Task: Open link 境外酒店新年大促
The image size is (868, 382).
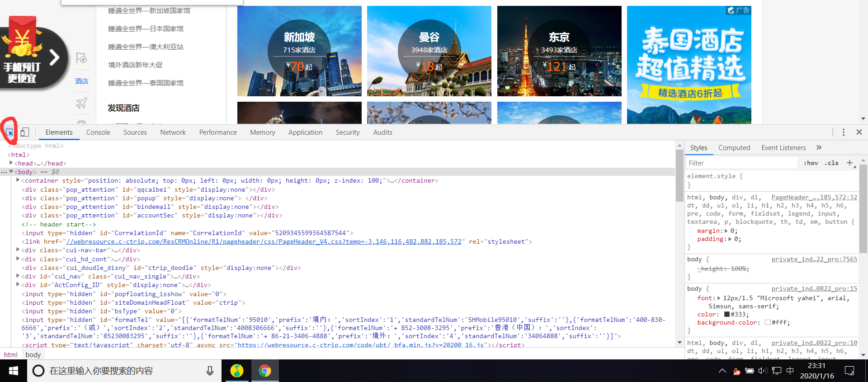Action: point(135,65)
